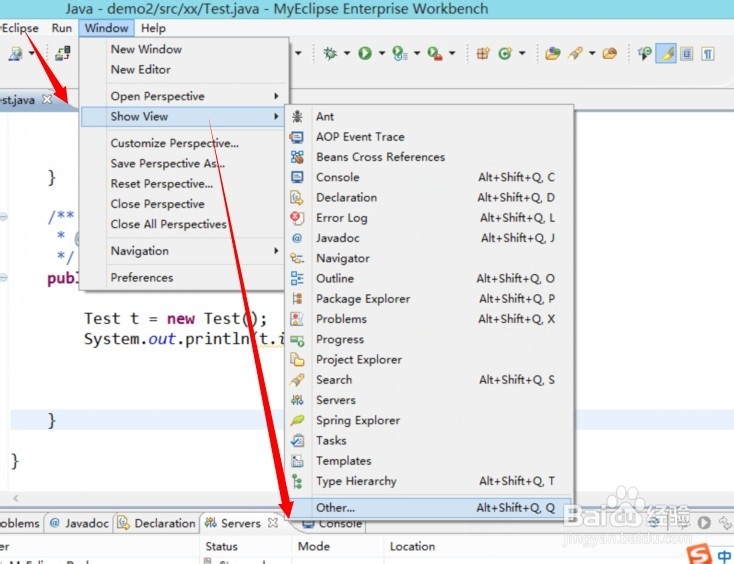Switch to the Javadoc bottom tab
This screenshot has width=734, height=564.
[x=79, y=523]
